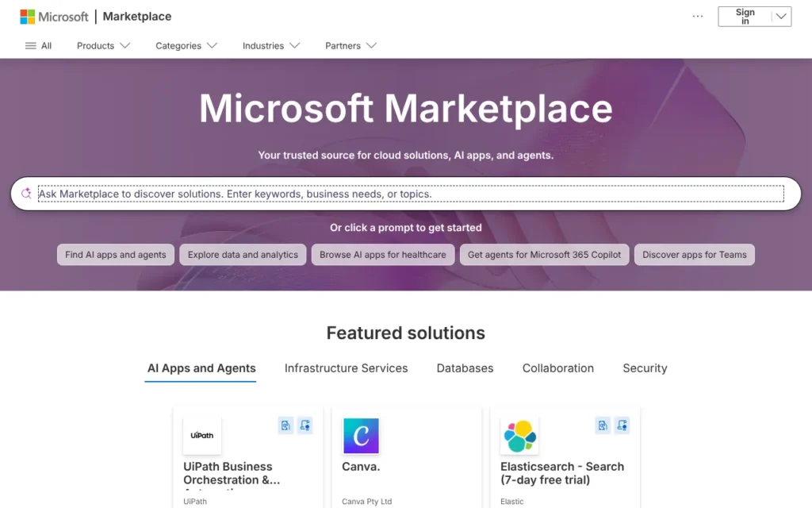Click the Microsoft logo
The height and width of the screenshot is (508, 812).
(x=54, y=17)
